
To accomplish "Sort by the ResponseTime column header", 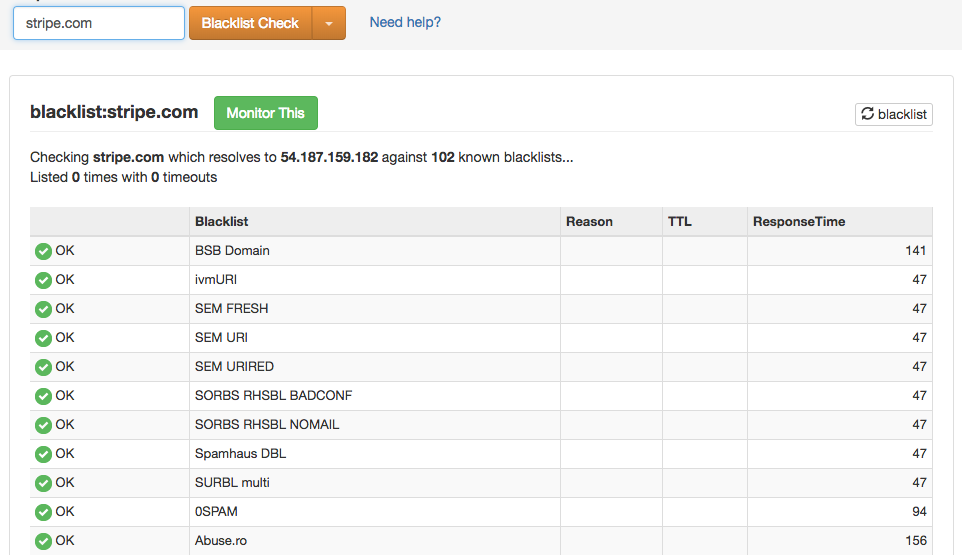I will point(798,222).
